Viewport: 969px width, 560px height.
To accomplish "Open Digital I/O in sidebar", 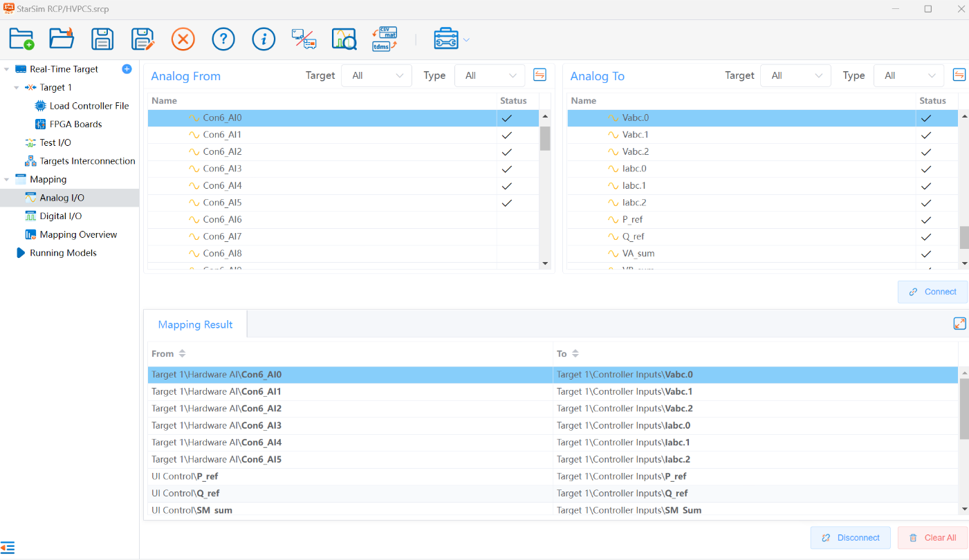I will point(61,216).
